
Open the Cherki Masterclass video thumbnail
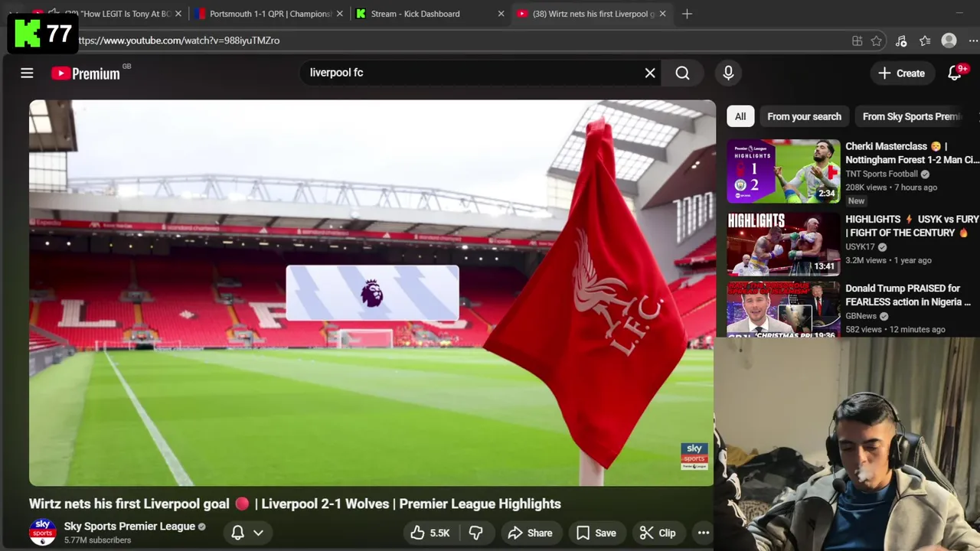click(783, 171)
